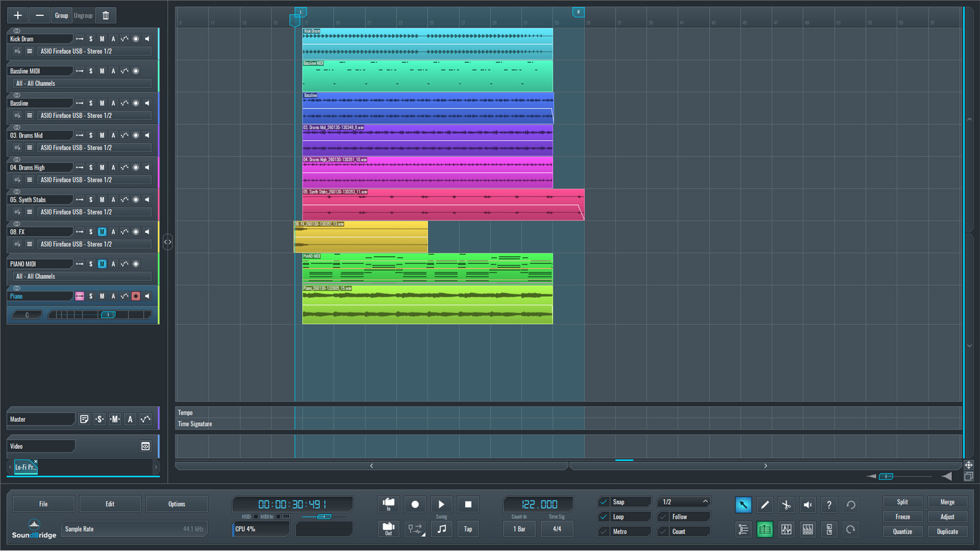This screenshot has height=551, width=980.
Task: Click the Quantize button
Action: click(902, 532)
